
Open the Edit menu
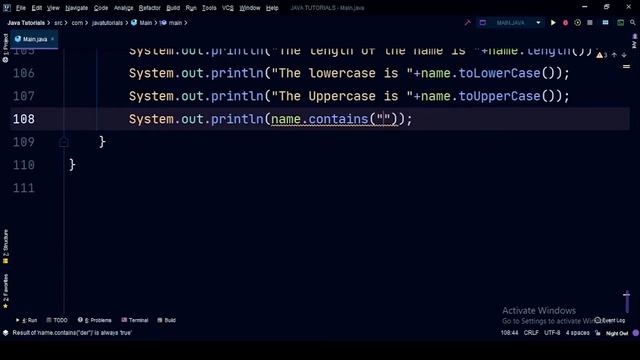37,8
